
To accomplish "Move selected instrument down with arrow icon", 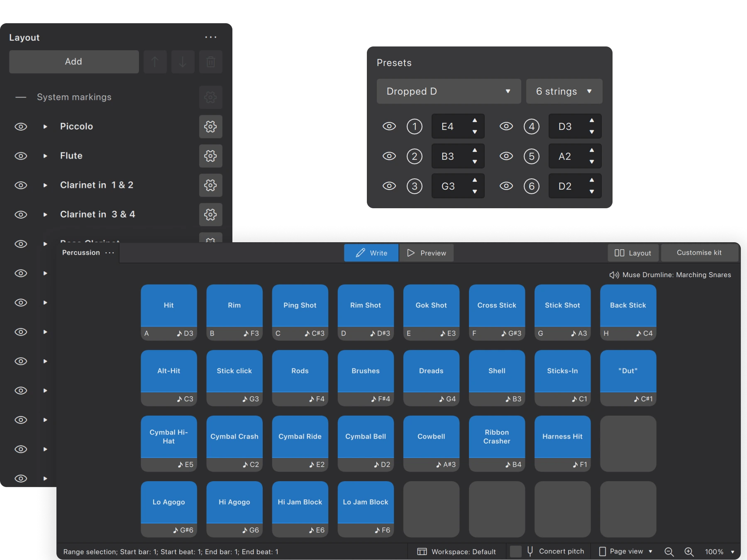I will point(183,61).
